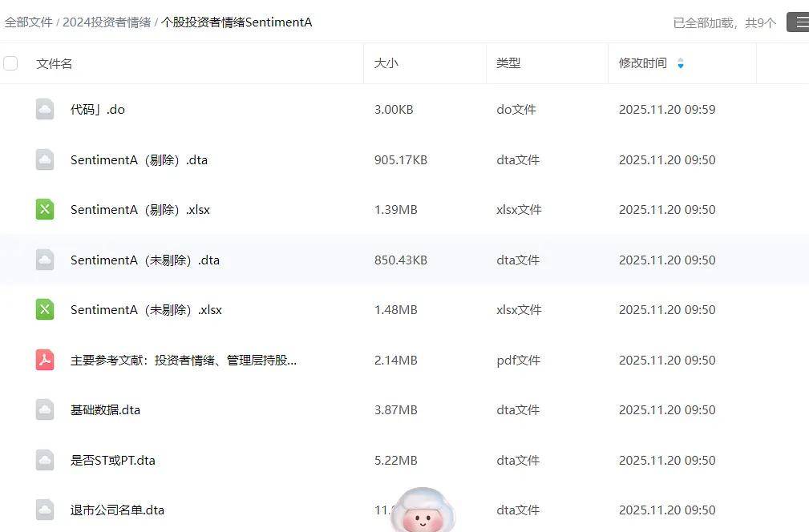Click the icon for SentimentA（未剔除）.dta

[x=45, y=260]
